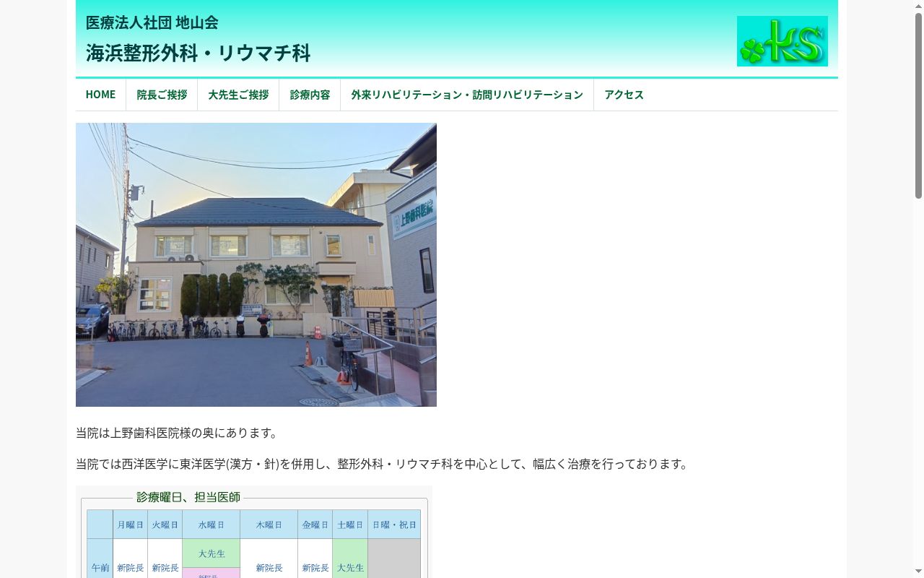Click the 診療曜日、担当医師 table heading
The width and height of the screenshot is (924, 578).
pos(188,497)
